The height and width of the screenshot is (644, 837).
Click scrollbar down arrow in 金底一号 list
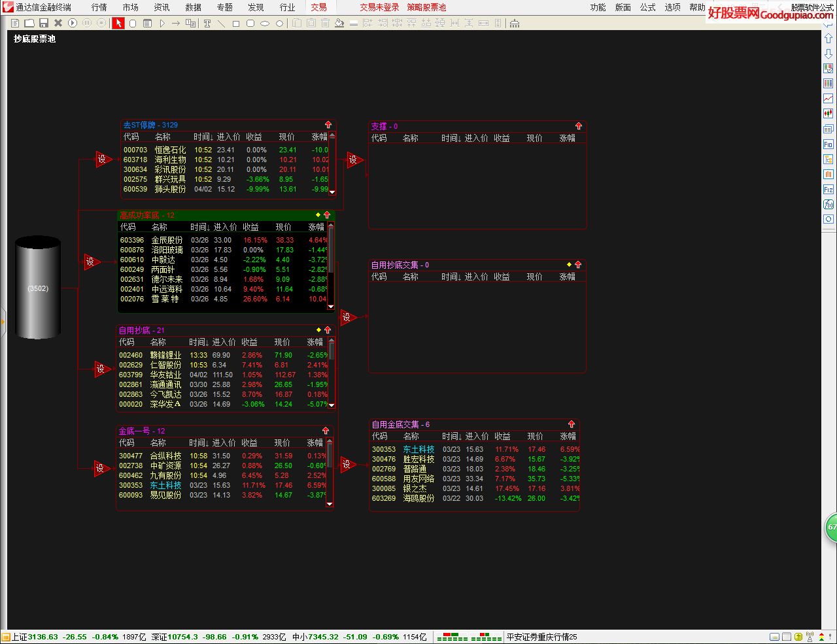(330, 503)
